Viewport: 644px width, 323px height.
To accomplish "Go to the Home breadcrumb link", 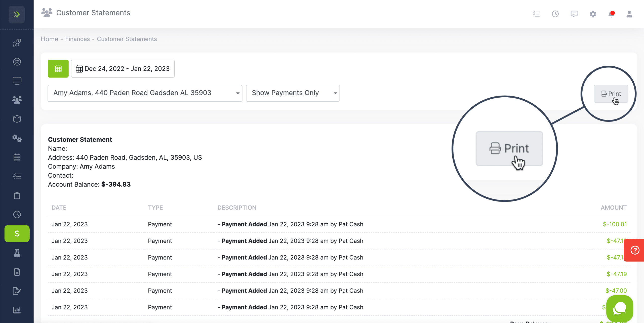I will point(50,39).
